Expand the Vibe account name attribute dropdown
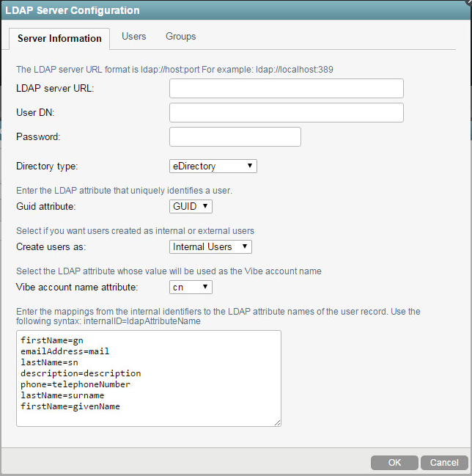Image resolution: width=472 pixels, height=476 pixels. coord(191,288)
